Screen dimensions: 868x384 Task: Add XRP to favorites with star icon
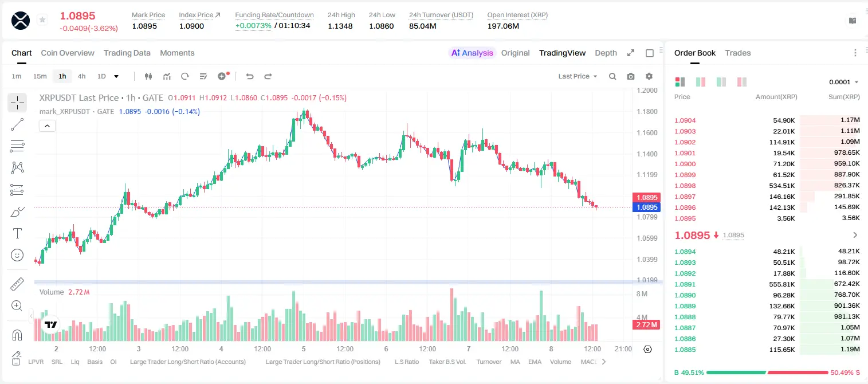42,20
